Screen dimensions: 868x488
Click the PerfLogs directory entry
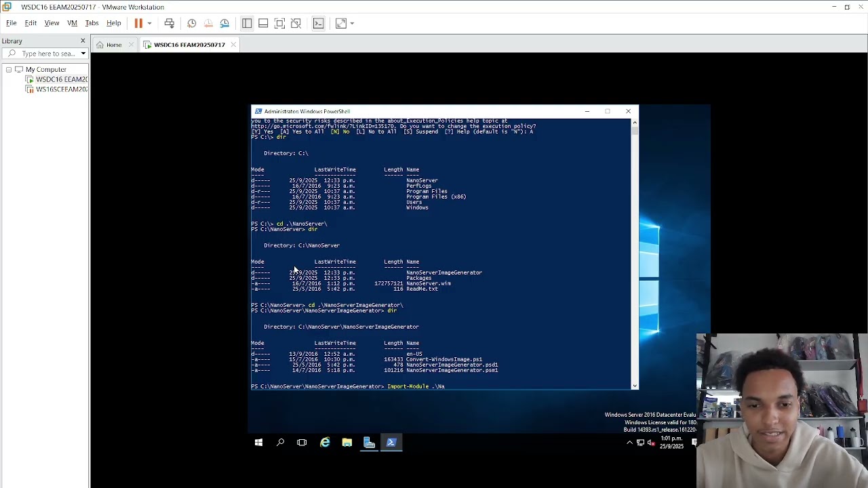(x=418, y=186)
